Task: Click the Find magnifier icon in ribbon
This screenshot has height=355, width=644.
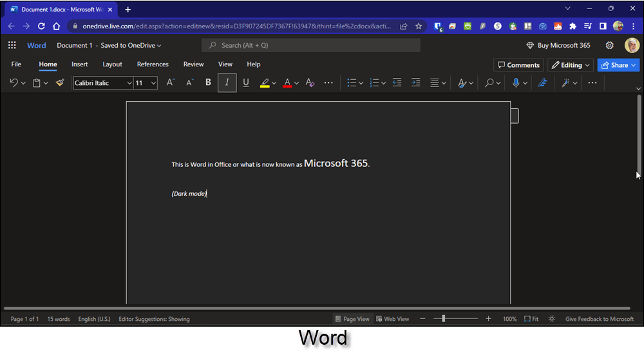Action: [489, 82]
